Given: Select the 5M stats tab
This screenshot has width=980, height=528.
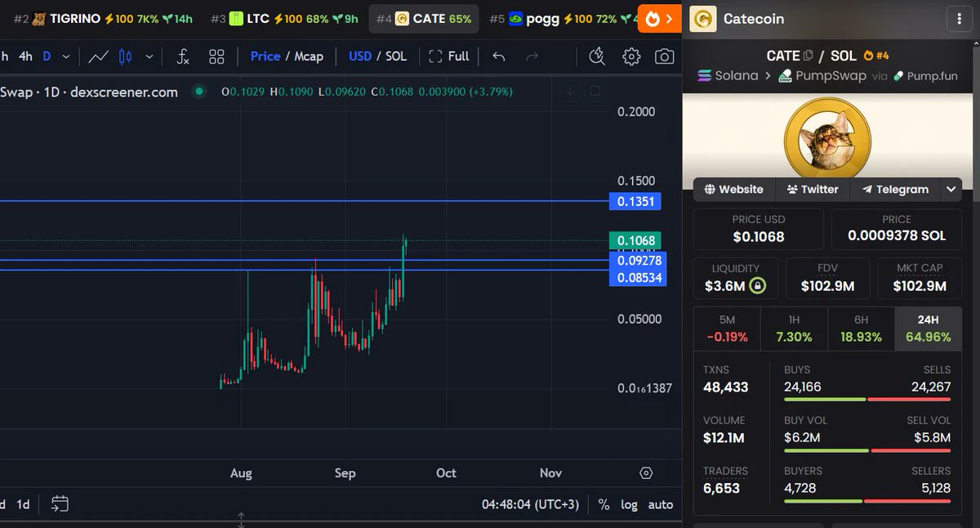Looking at the screenshot, I should pos(727,329).
